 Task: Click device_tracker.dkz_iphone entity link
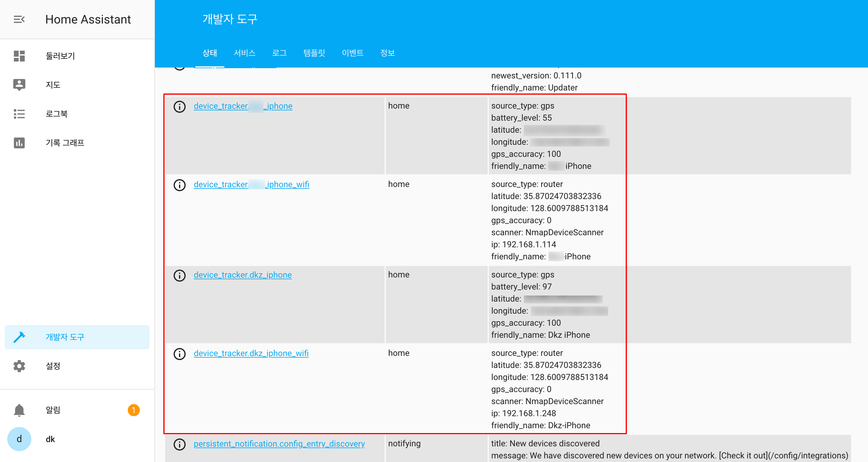[243, 275]
